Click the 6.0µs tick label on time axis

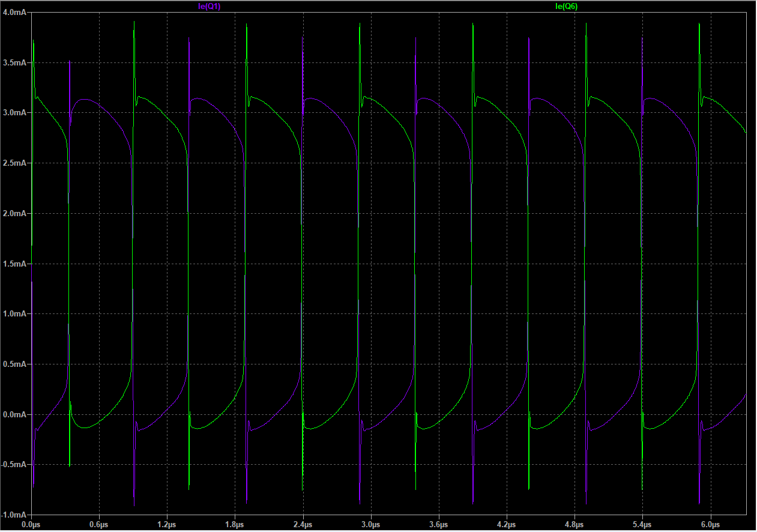pyautogui.click(x=710, y=523)
